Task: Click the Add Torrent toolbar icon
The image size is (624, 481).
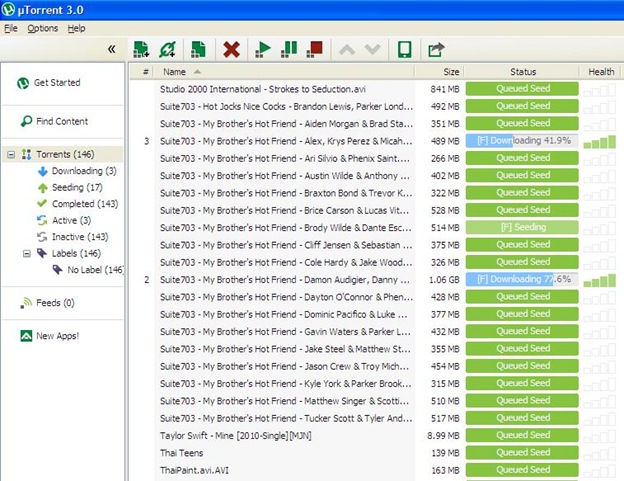Action: tap(141, 49)
